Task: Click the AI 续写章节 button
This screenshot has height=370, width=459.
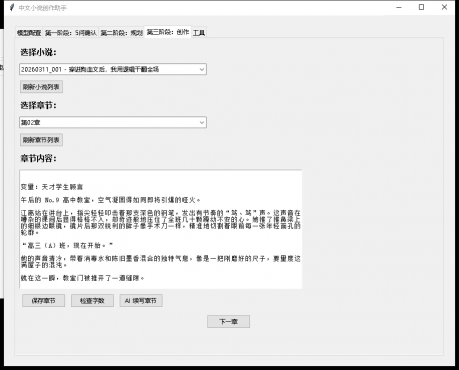Action: 141,301
